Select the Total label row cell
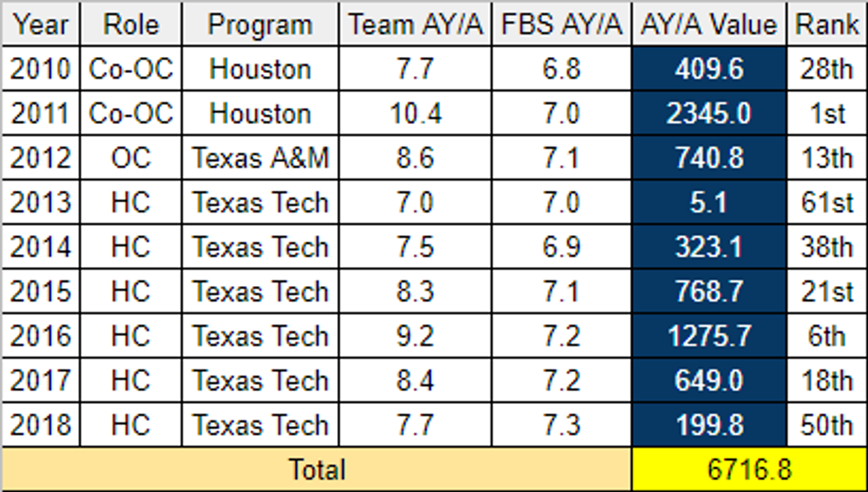This screenshot has height=492, width=868. pyautogui.click(x=317, y=469)
